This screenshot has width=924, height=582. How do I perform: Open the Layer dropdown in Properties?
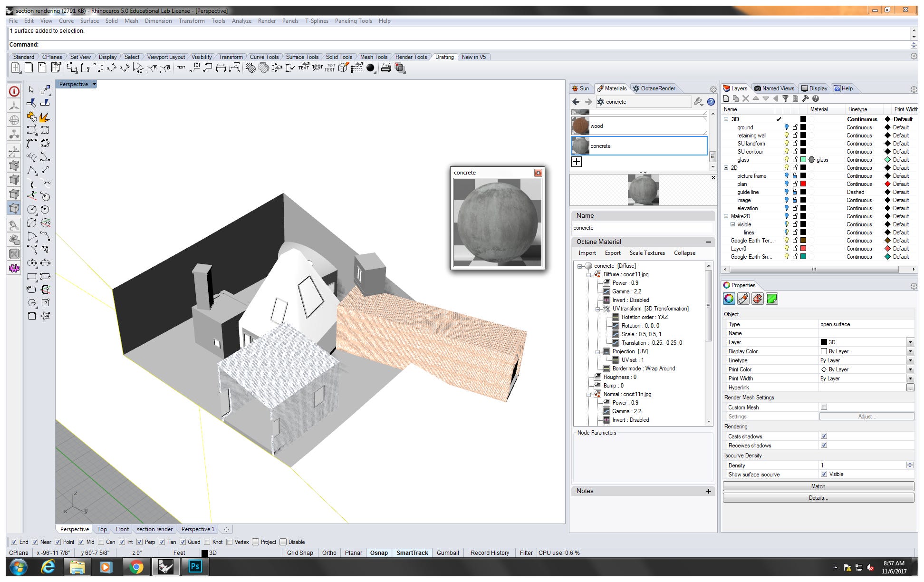pos(910,342)
